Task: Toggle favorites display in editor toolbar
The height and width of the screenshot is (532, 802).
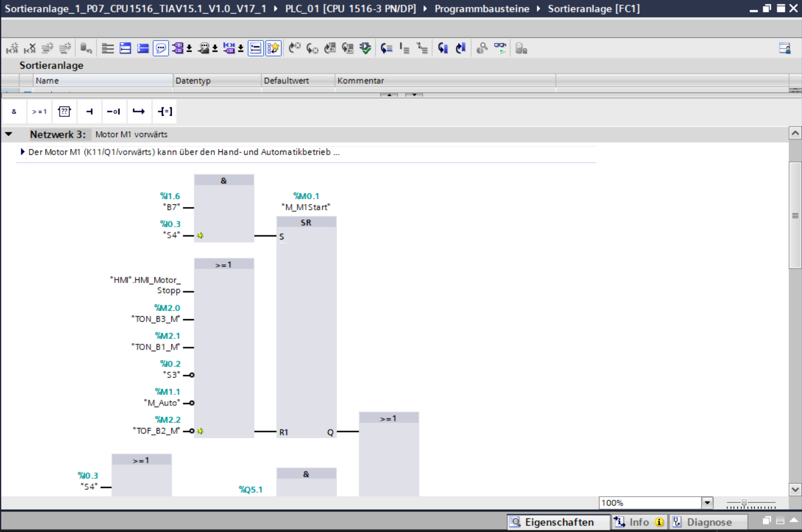Action: 273,48
